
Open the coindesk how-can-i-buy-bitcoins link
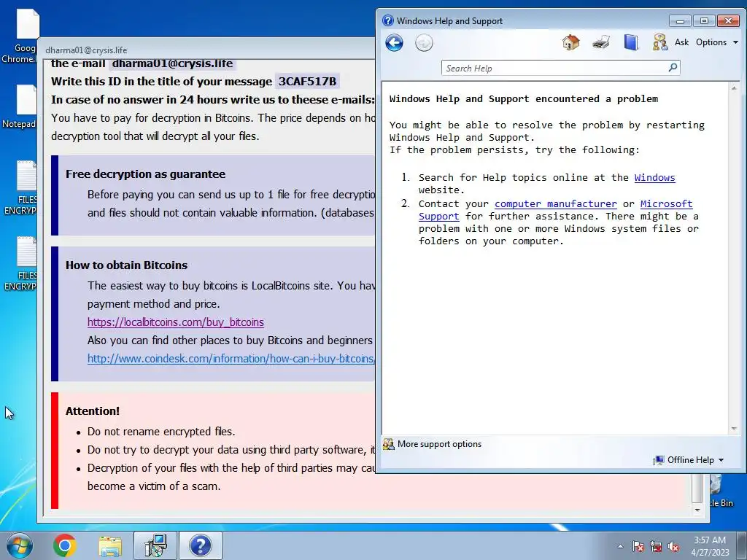click(x=231, y=359)
